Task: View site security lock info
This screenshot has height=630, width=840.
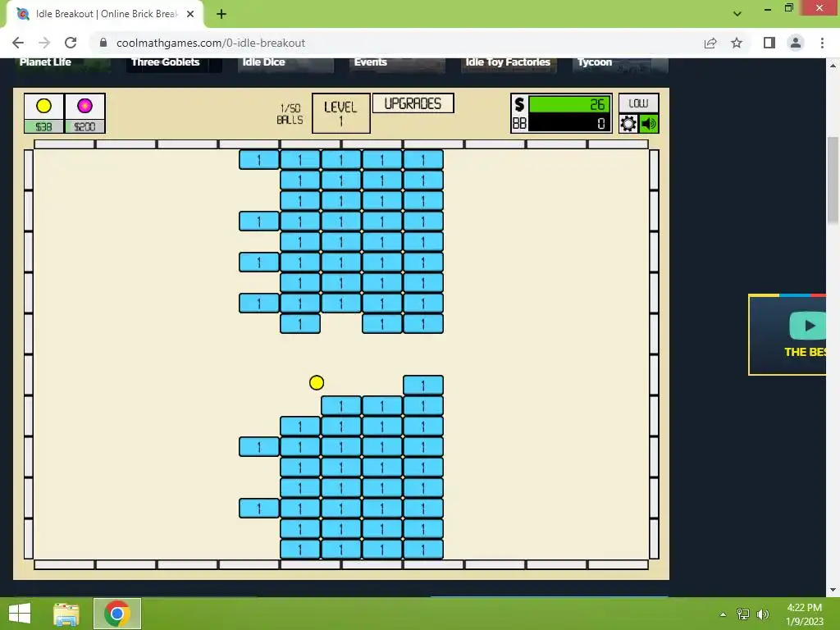Action: tap(103, 43)
